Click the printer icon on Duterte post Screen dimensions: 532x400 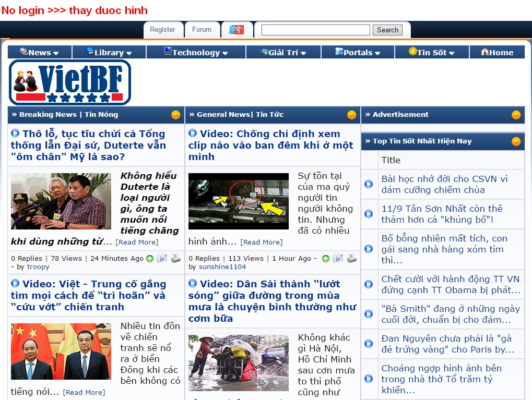(x=176, y=258)
